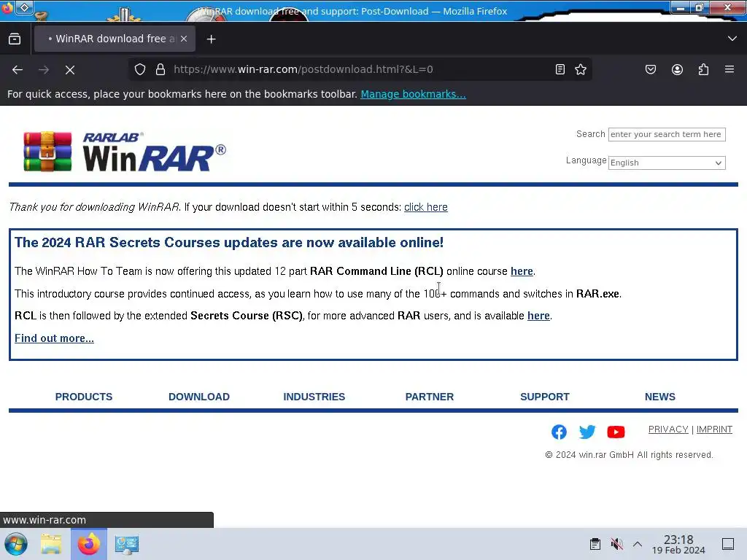747x560 pixels.
Task: Click the clipboard tray icon
Action: tap(595, 544)
